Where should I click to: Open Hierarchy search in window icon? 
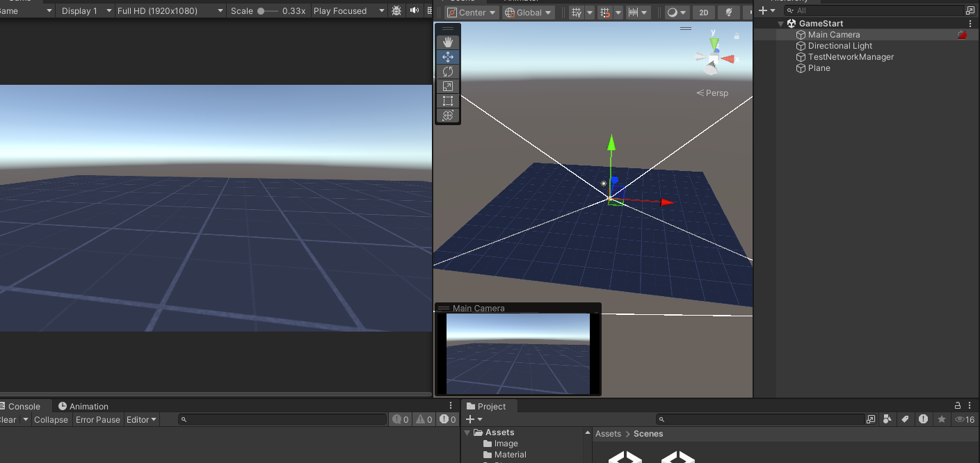click(970, 10)
